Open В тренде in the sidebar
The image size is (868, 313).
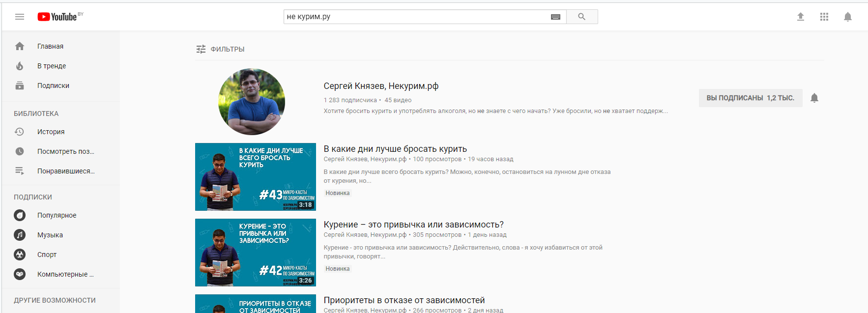[x=60, y=66]
